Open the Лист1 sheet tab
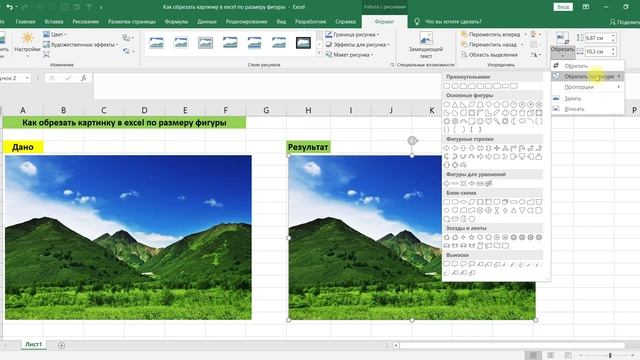Image resolution: width=640 pixels, height=360 pixels. pos(33,344)
